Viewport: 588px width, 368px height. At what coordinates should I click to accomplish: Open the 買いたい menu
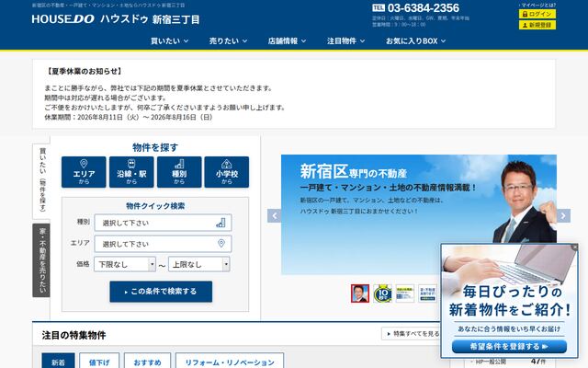[169, 40]
